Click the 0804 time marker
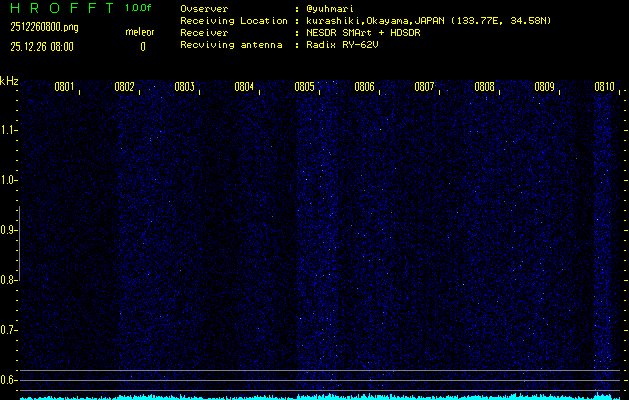629x400 pixels. (x=244, y=87)
